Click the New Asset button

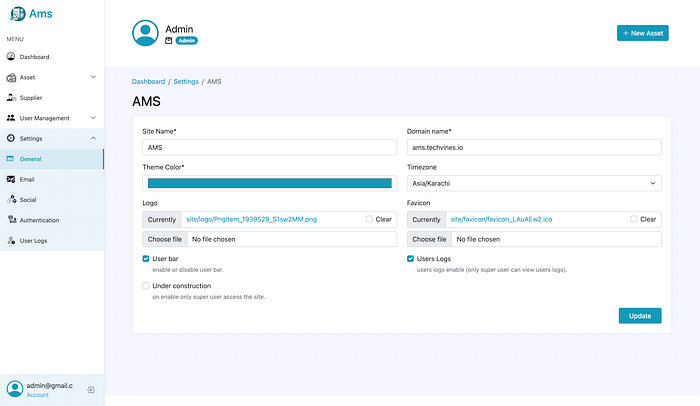point(642,33)
